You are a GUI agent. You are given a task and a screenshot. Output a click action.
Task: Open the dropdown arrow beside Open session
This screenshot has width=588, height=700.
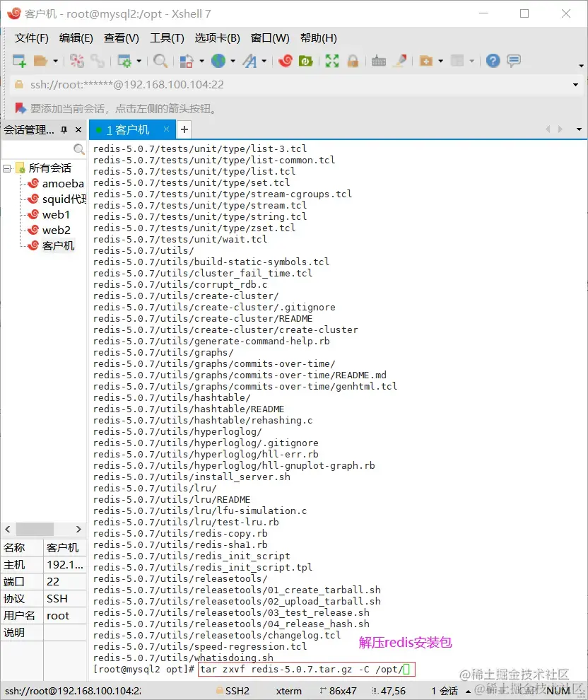click(x=55, y=61)
